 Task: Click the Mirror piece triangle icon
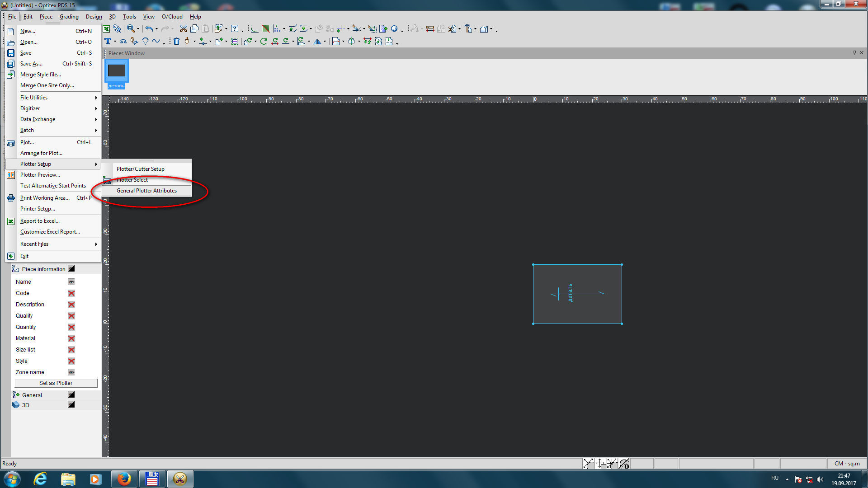317,42
